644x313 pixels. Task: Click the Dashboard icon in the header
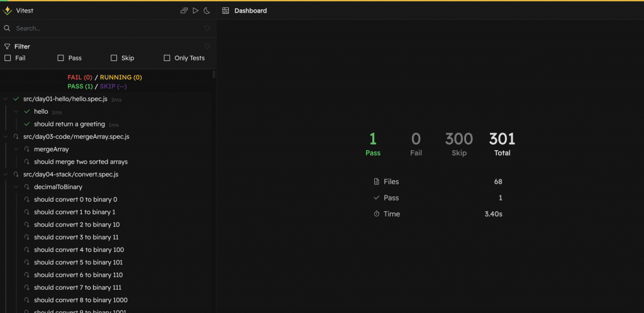226,11
